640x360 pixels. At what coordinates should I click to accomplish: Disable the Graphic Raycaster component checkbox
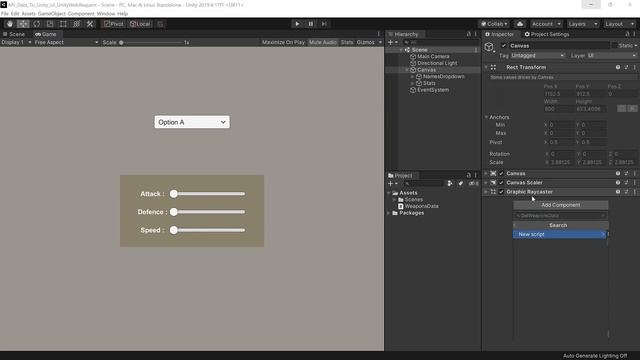tap(501, 191)
